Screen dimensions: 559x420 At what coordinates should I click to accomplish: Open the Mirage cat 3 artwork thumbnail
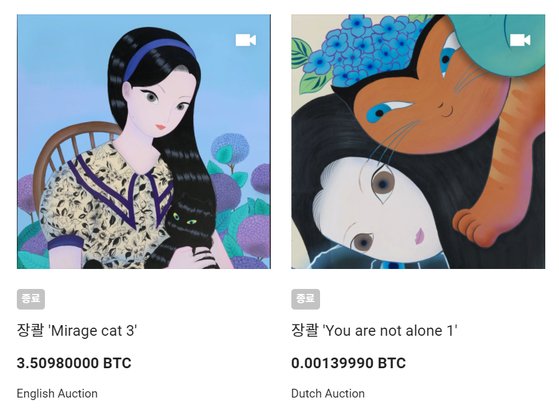click(x=144, y=142)
